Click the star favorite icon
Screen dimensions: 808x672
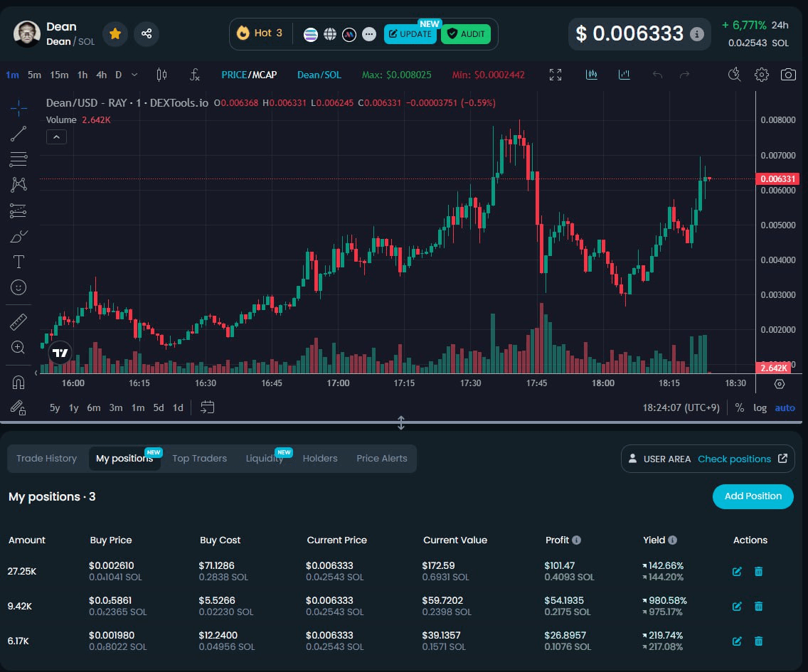115,33
